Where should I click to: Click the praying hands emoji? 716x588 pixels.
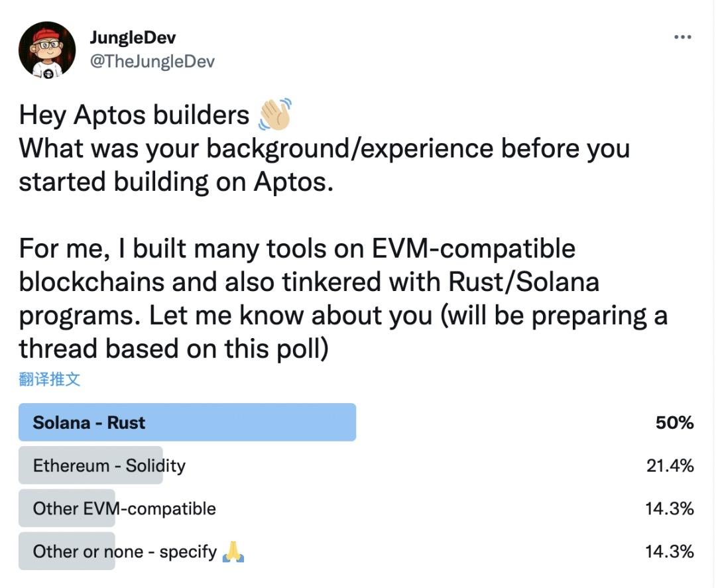[233, 552]
